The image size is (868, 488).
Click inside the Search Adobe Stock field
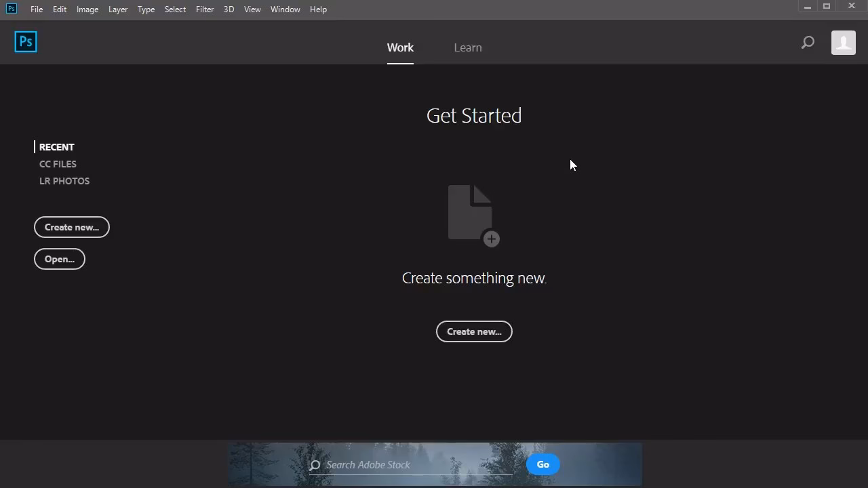(407, 465)
